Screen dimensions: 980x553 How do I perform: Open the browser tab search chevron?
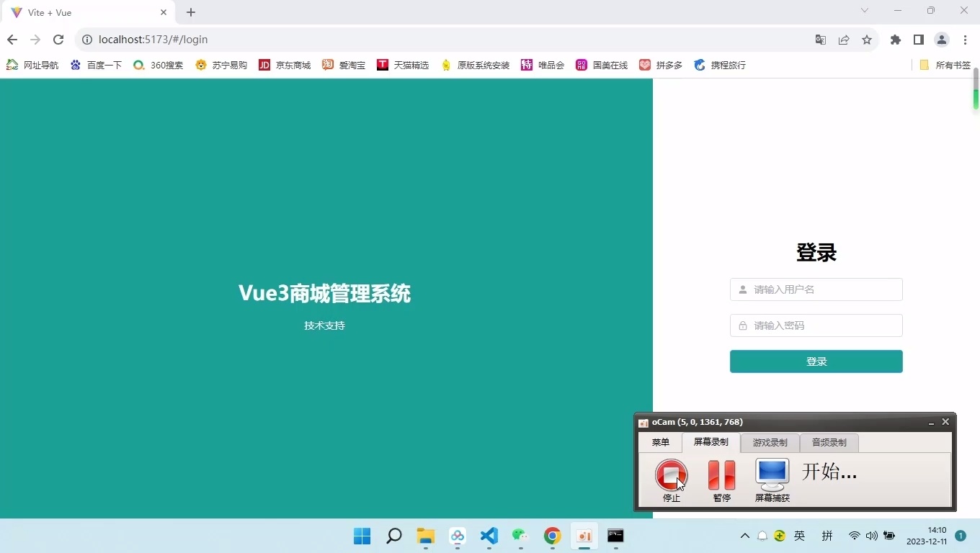click(864, 11)
